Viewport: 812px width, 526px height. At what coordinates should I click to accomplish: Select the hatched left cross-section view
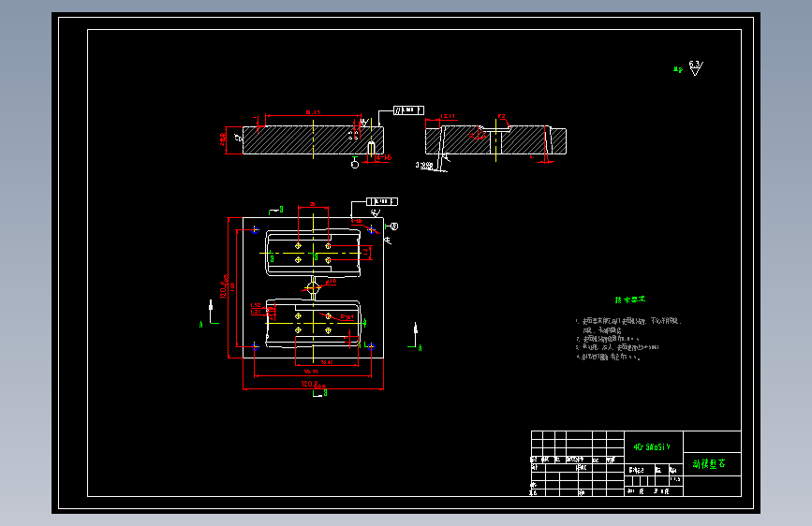point(314,140)
